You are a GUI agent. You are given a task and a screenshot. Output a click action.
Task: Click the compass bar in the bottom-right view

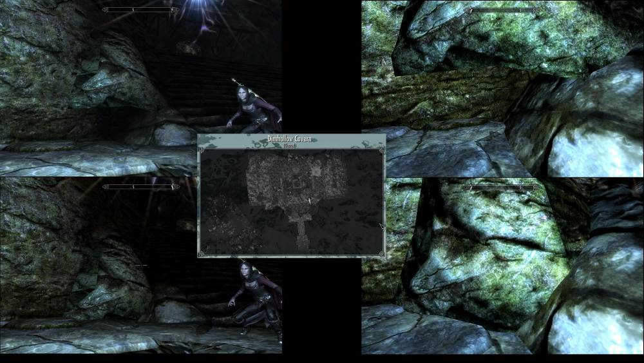(x=504, y=188)
